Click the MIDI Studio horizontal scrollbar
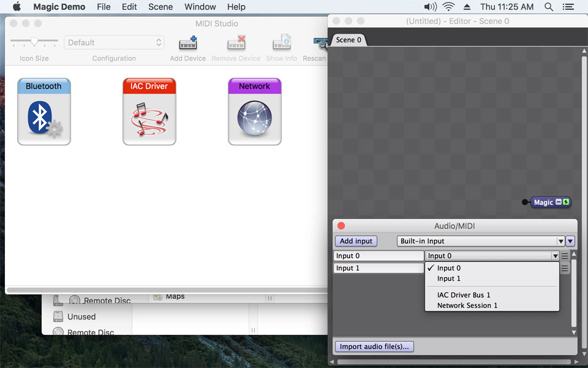This screenshot has height=368, width=588. [167, 290]
